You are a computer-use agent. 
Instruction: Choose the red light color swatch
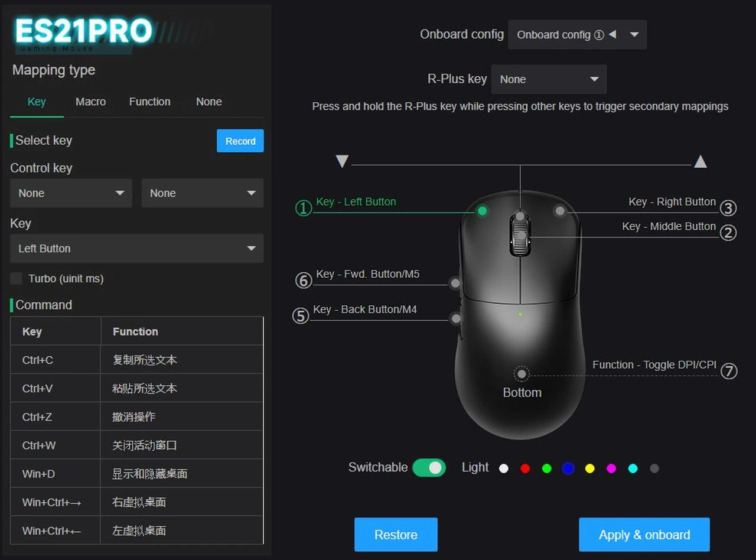(525, 468)
